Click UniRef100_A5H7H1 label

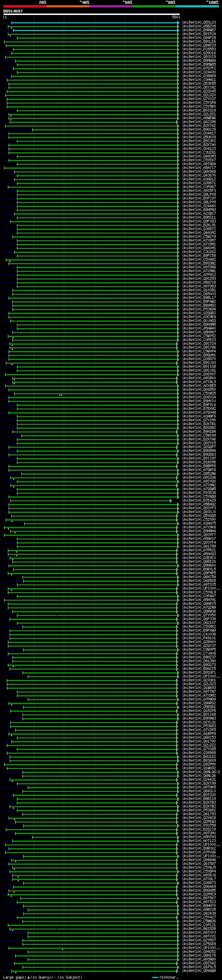pyautogui.click(x=199, y=600)
